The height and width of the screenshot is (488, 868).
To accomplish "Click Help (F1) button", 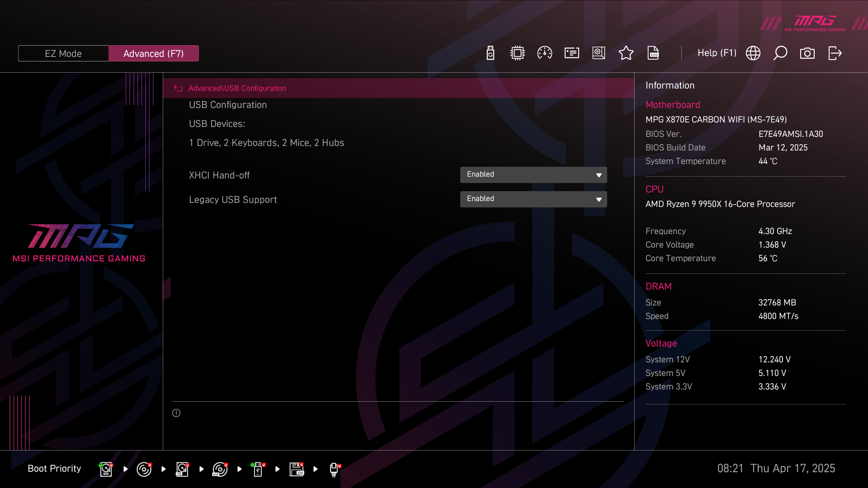I will click(x=717, y=53).
